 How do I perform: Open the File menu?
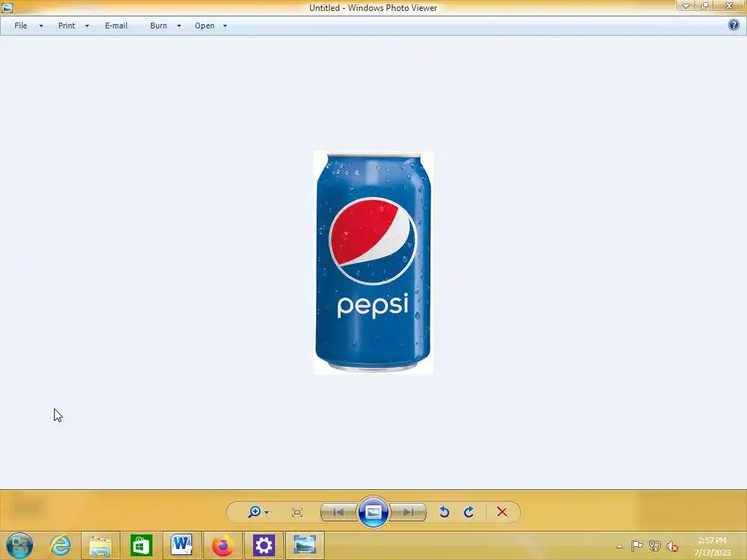21,26
